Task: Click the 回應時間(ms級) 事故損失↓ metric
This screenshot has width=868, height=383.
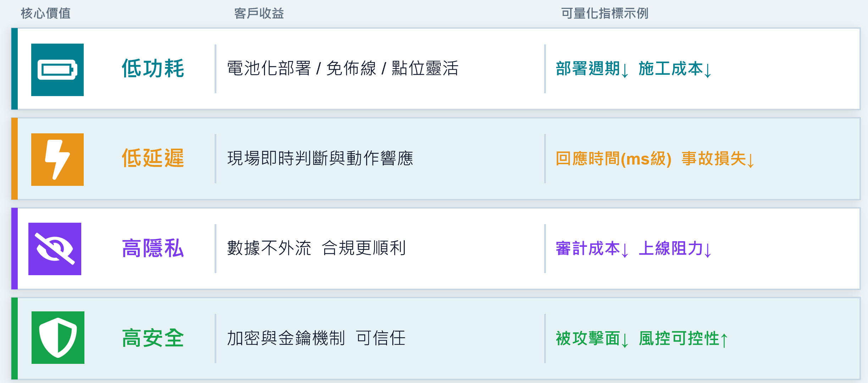Action: click(655, 159)
